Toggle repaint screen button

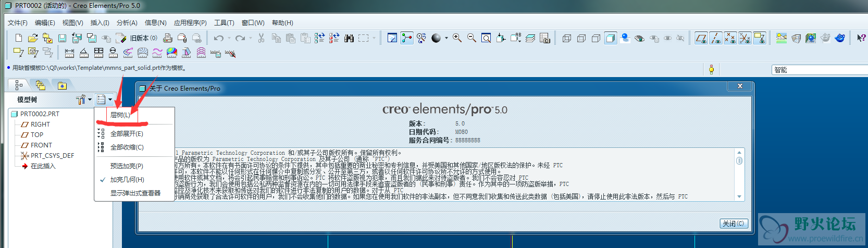click(392, 38)
